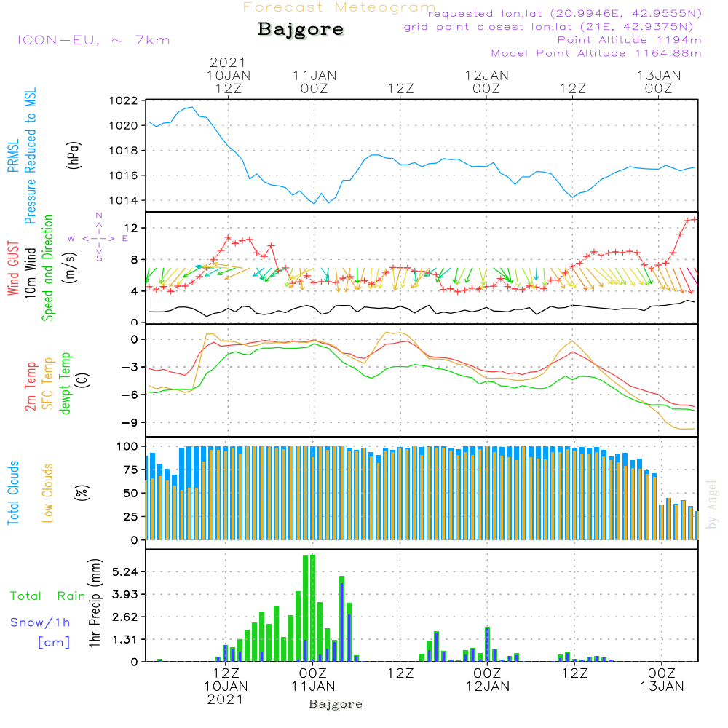This screenshot has width=728, height=728.
Task: Click the top 11JAN 00Z time label
Action: [x=314, y=82]
